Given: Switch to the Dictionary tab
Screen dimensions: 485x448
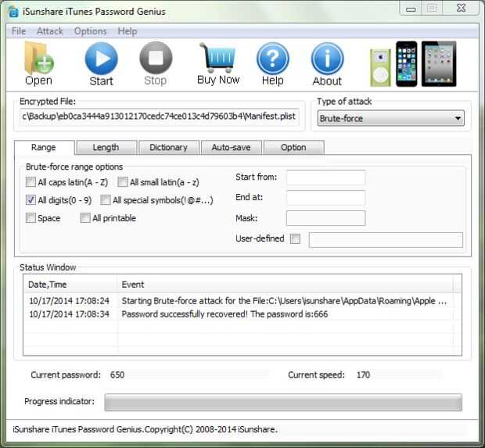Looking at the screenshot, I should 168,147.
